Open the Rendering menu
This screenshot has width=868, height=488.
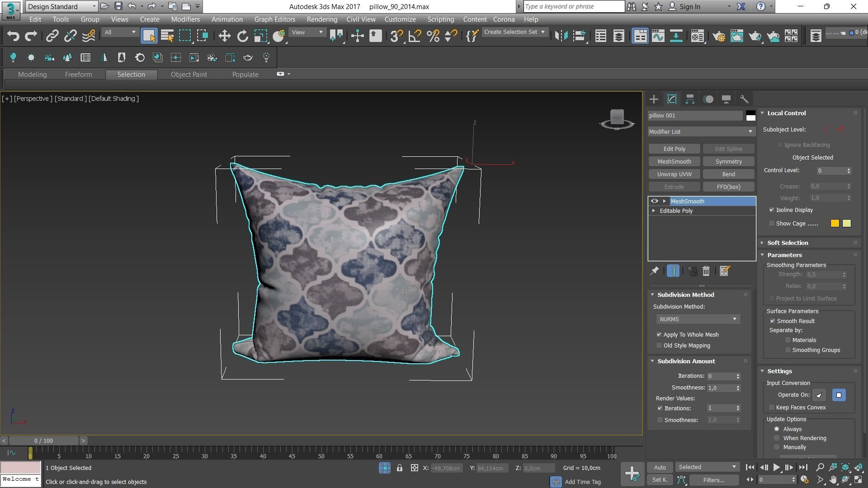(322, 19)
